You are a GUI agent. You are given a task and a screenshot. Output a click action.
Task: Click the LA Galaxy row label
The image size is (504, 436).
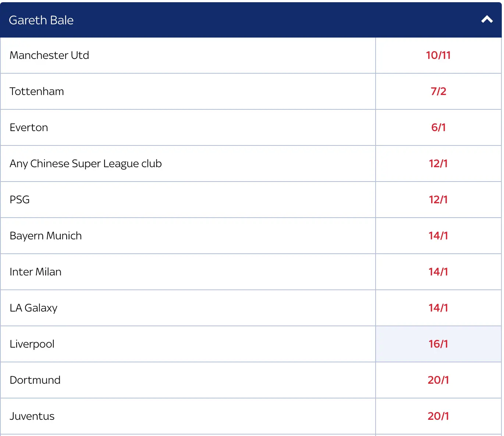33,308
